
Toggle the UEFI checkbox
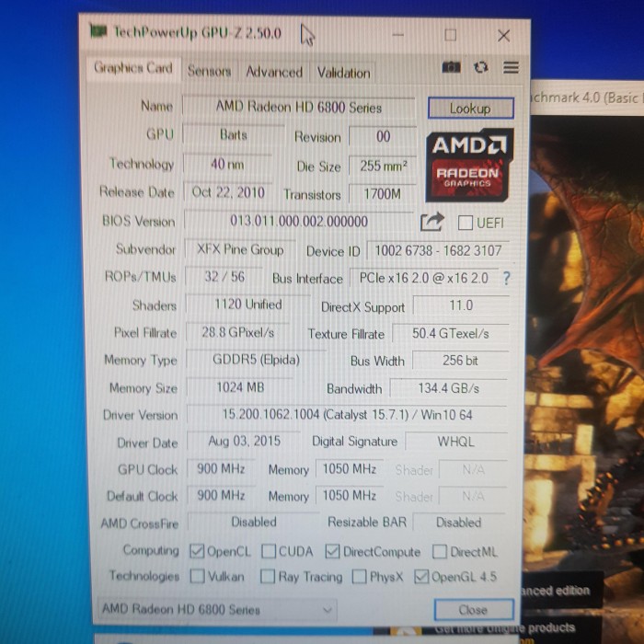(466, 223)
